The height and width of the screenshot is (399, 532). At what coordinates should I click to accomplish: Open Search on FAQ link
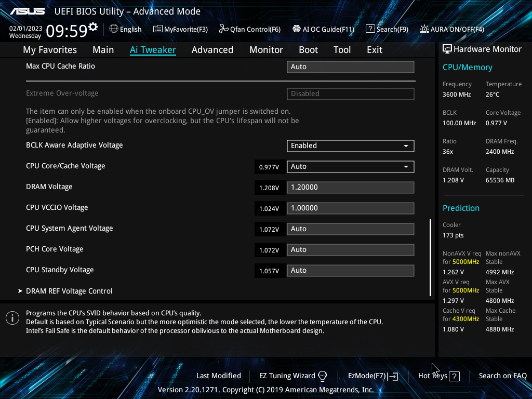[x=502, y=376]
